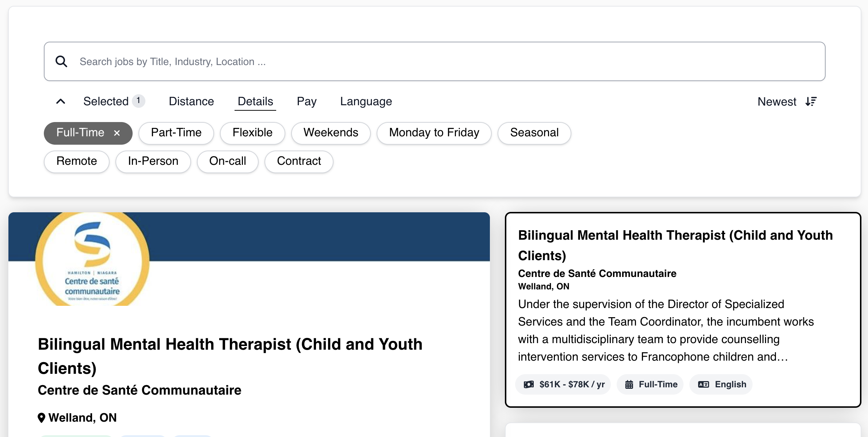Click the Newest sort order icon

pos(811,101)
